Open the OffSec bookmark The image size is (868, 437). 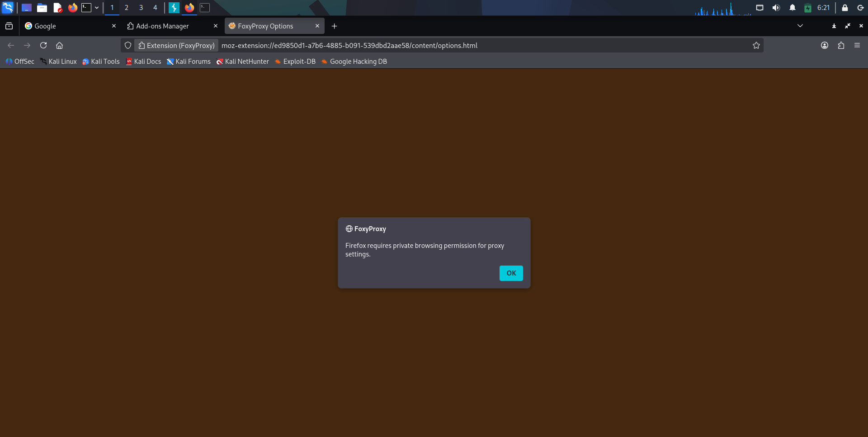20,62
